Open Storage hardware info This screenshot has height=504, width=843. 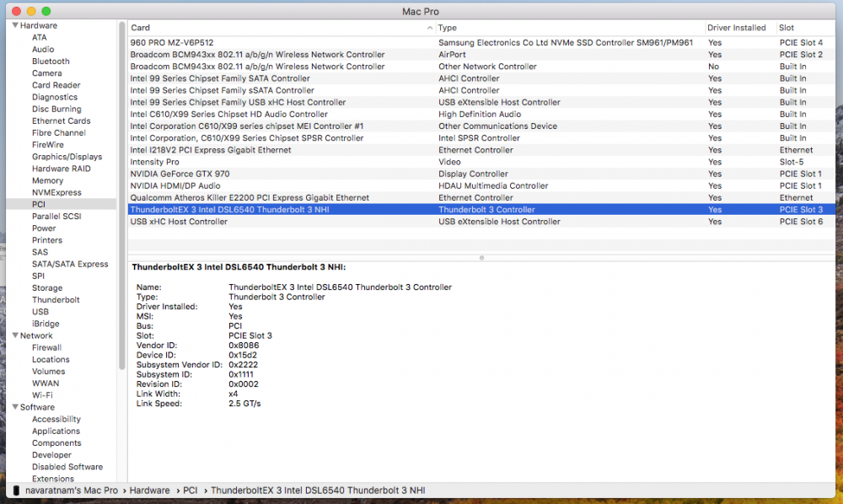click(46, 288)
